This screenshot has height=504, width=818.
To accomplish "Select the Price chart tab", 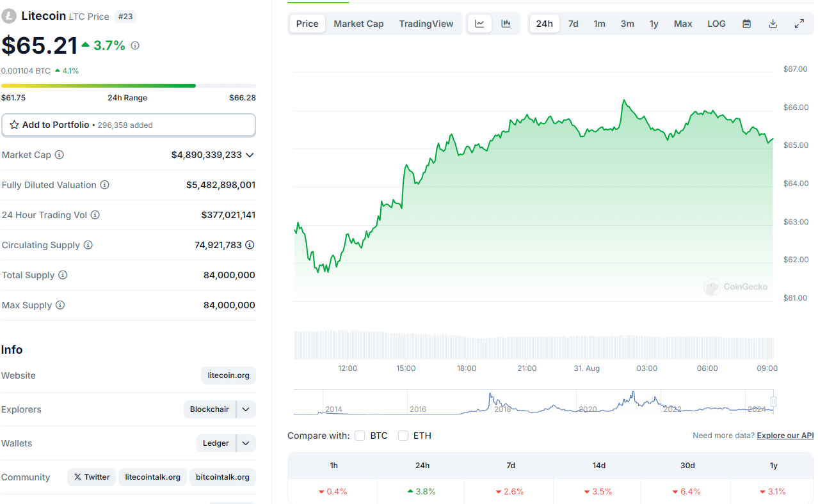I will [307, 24].
